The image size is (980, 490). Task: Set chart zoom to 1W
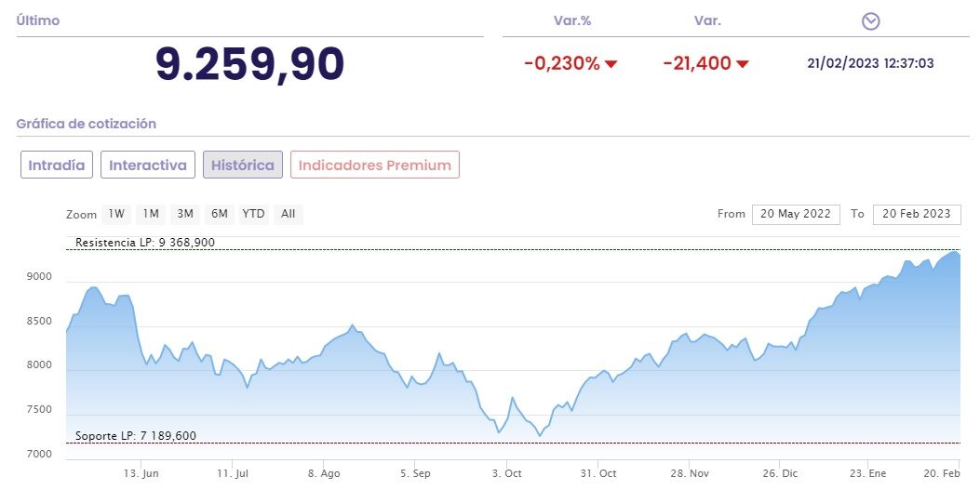pos(116,214)
